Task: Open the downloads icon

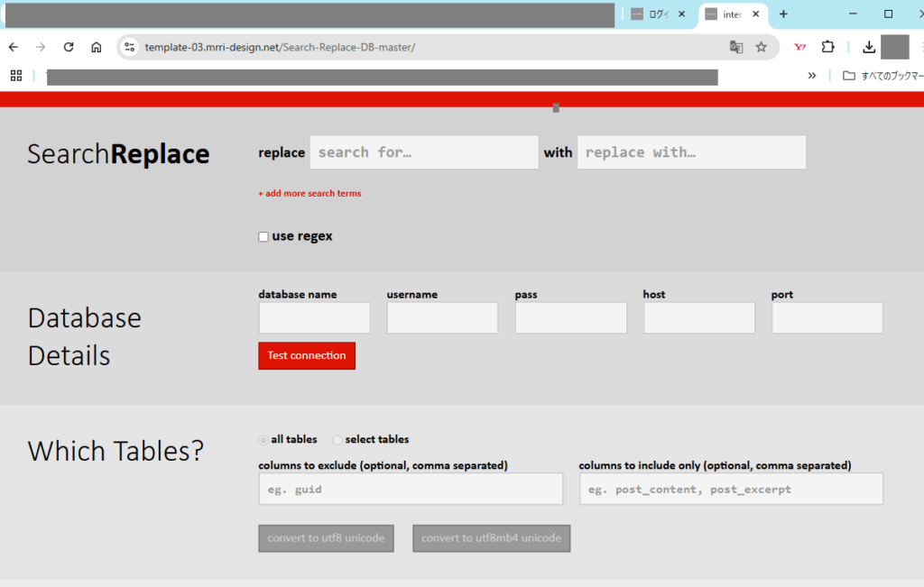Action: [x=869, y=47]
